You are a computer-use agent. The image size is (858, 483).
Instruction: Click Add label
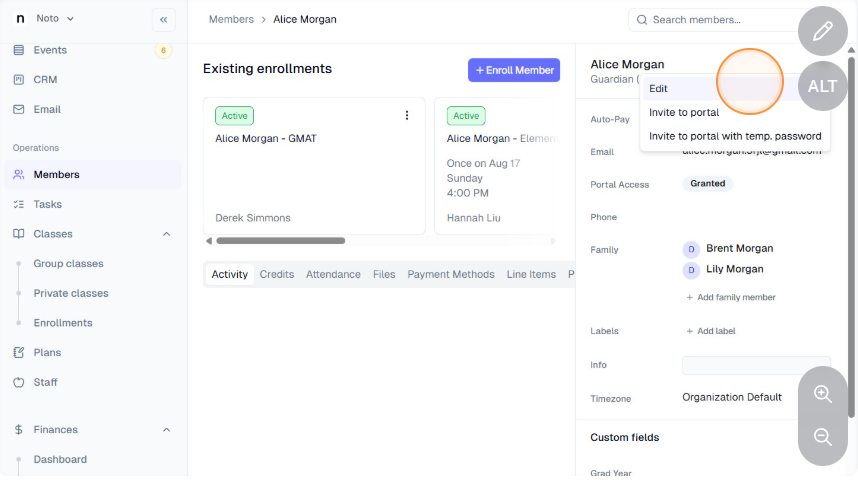(x=711, y=331)
